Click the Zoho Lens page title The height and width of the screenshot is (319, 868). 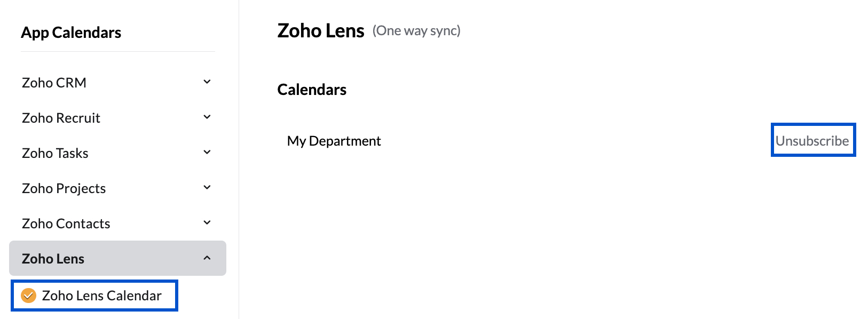pyautogui.click(x=321, y=31)
